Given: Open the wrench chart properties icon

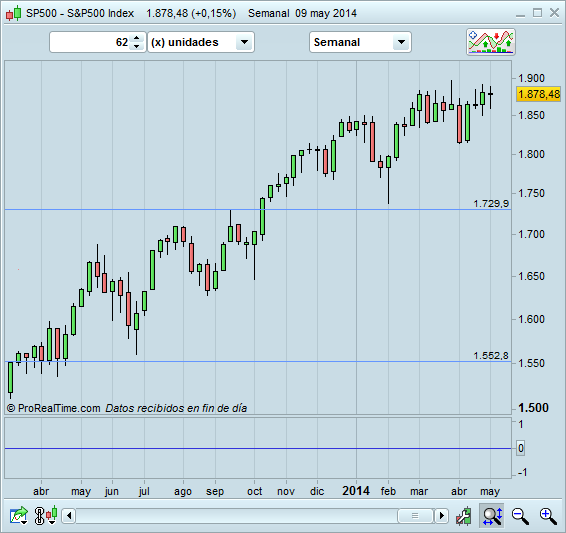Looking at the screenshot, I should (x=464, y=515).
